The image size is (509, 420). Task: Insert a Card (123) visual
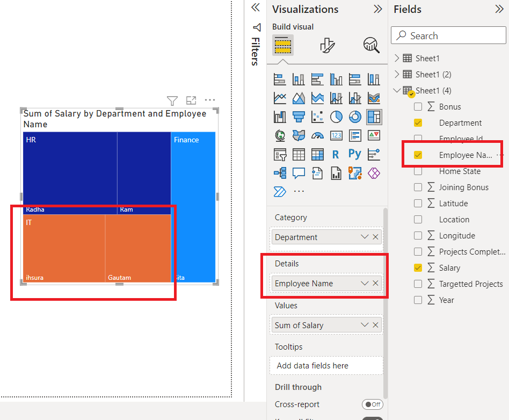[336, 135]
